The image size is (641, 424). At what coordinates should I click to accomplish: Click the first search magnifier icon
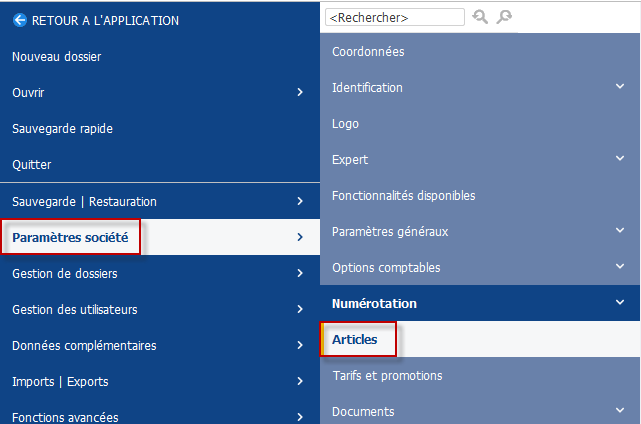(x=480, y=17)
